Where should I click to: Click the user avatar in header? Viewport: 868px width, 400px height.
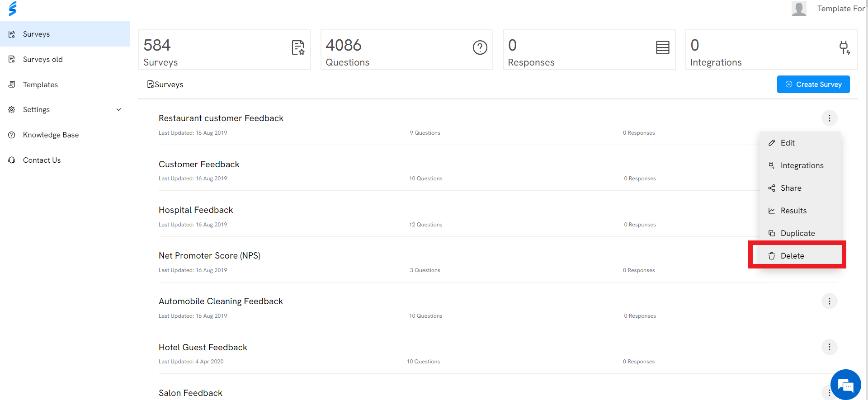tap(799, 9)
